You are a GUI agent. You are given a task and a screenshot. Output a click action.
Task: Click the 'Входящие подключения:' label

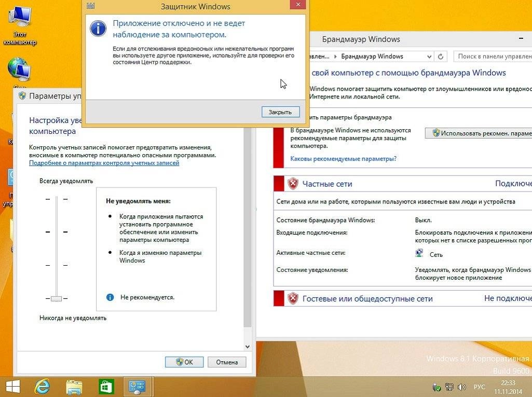pos(312,233)
